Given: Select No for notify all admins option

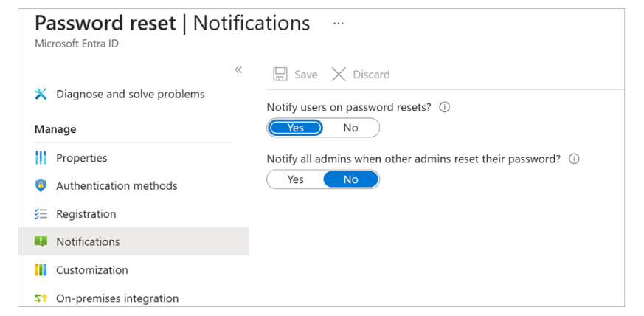Looking at the screenshot, I should pos(350,179).
